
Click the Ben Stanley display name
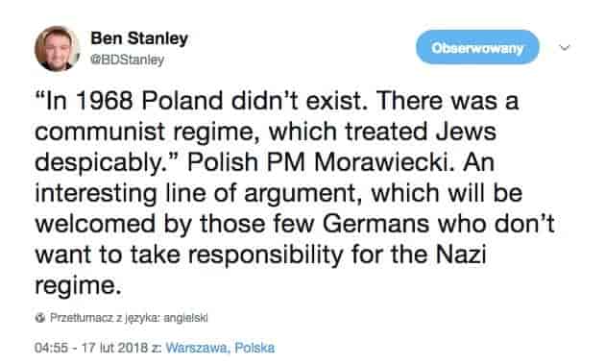coord(139,38)
